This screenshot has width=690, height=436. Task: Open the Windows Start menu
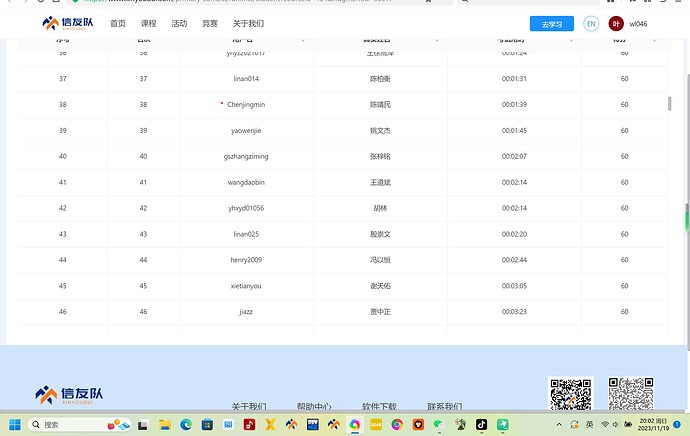pyautogui.click(x=15, y=425)
